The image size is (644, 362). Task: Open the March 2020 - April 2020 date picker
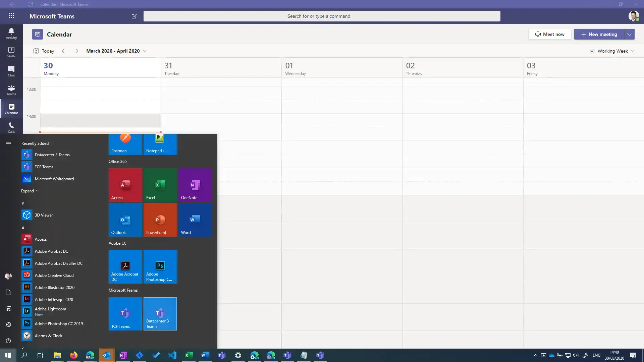[116, 51]
